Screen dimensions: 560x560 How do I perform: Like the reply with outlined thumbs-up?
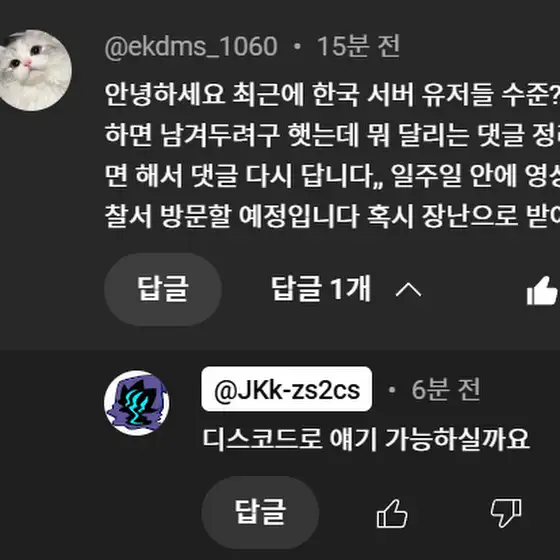tap(392, 513)
